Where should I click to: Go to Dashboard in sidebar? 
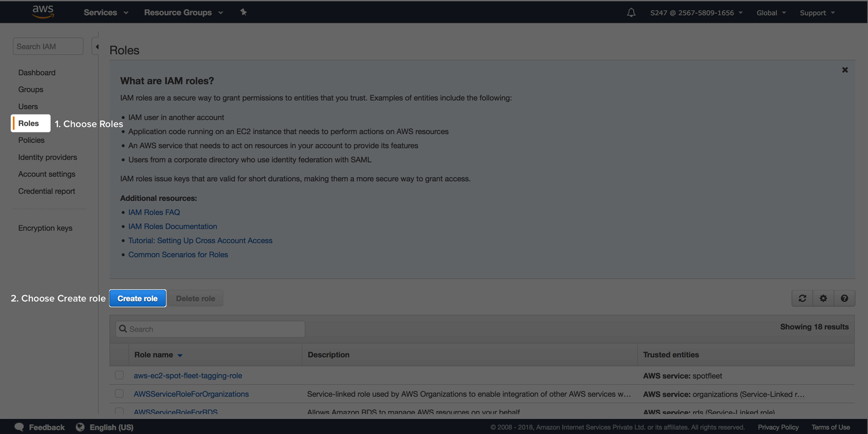[x=37, y=73]
